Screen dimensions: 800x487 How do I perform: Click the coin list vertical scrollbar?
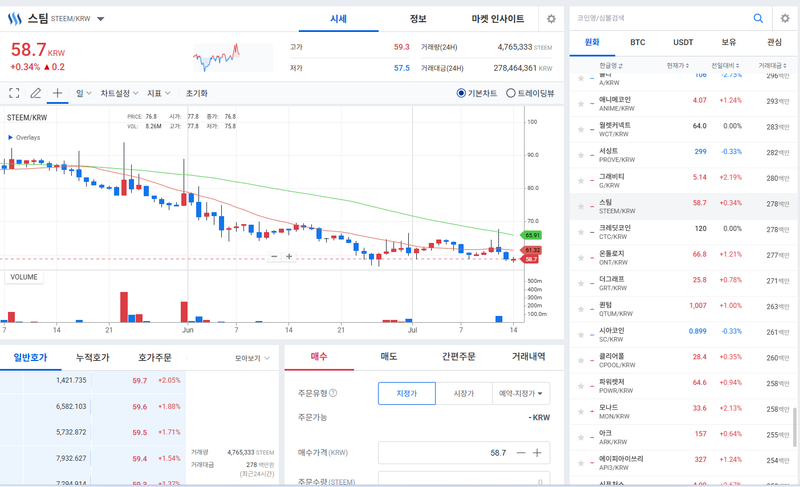coord(794,423)
